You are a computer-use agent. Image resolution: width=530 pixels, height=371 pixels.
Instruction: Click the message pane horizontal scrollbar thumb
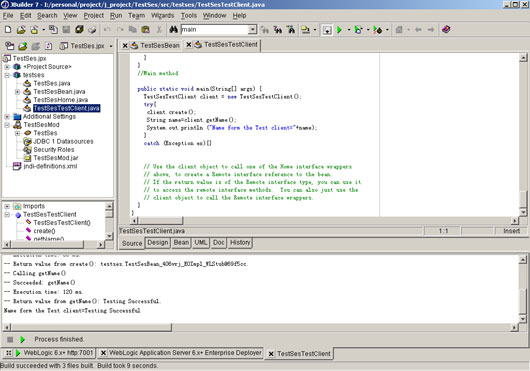[x=92, y=327]
